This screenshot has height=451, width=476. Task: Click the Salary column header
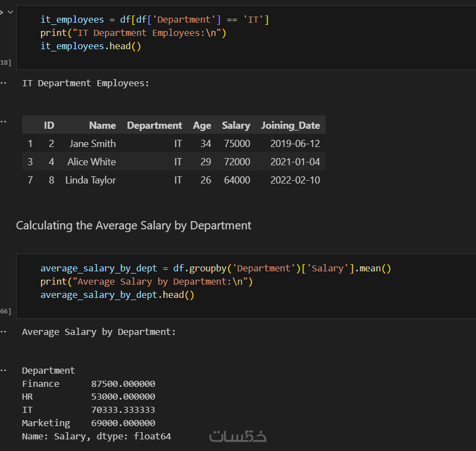pyautogui.click(x=236, y=125)
